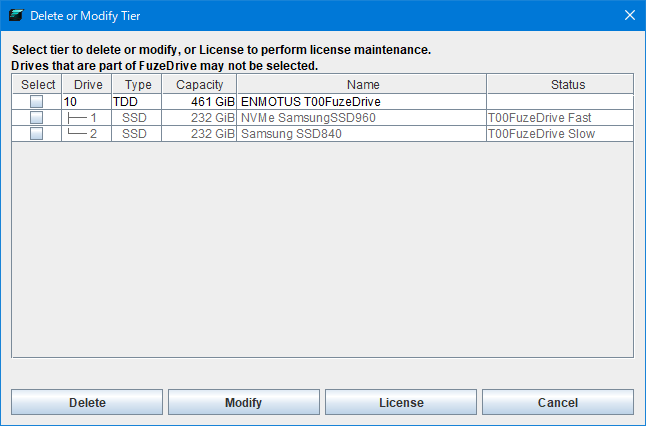This screenshot has height=426, width=646.
Task: Click the Delete button
Action: (87, 402)
